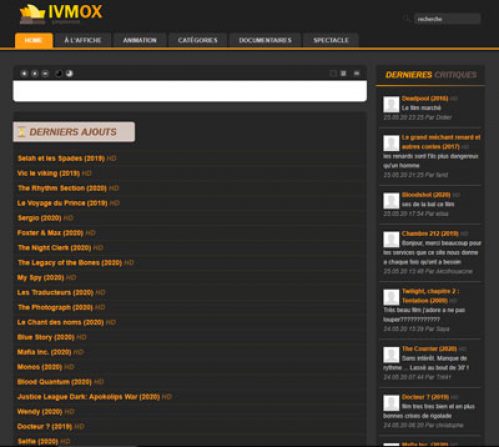499x447 pixels.
Task: Click the IVMOX logo
Action: pos(61,14)
